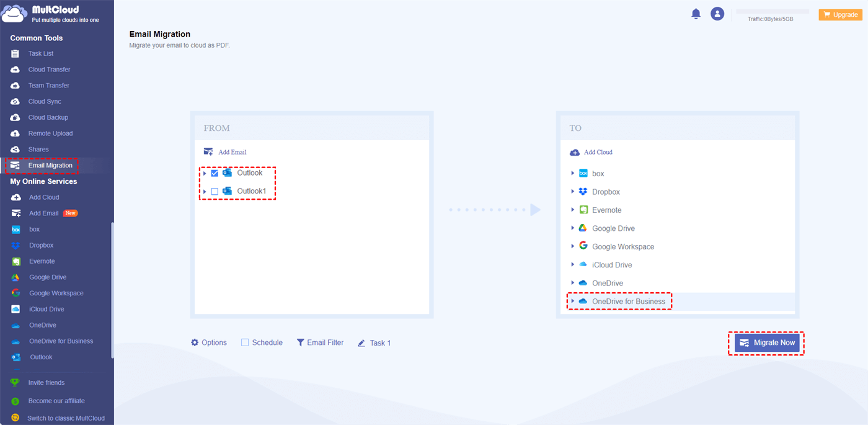This screenshot has width=868, height=425.
Task: Open notifications bell icon
Action: tap(696, 14)
